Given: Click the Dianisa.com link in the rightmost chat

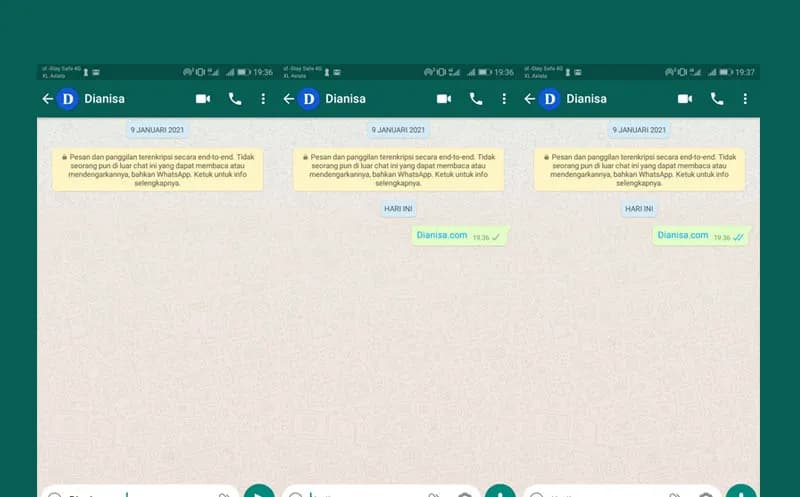Looking at the screenshot, I should (x=683, y=236).
